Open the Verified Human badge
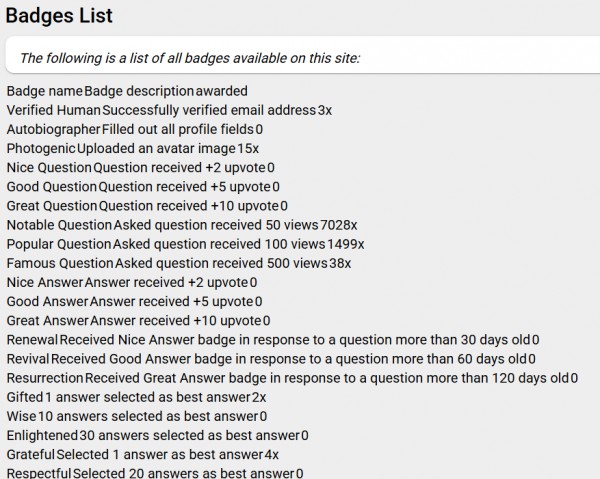Viewport: 600px width, 479px height. [54, 110]
